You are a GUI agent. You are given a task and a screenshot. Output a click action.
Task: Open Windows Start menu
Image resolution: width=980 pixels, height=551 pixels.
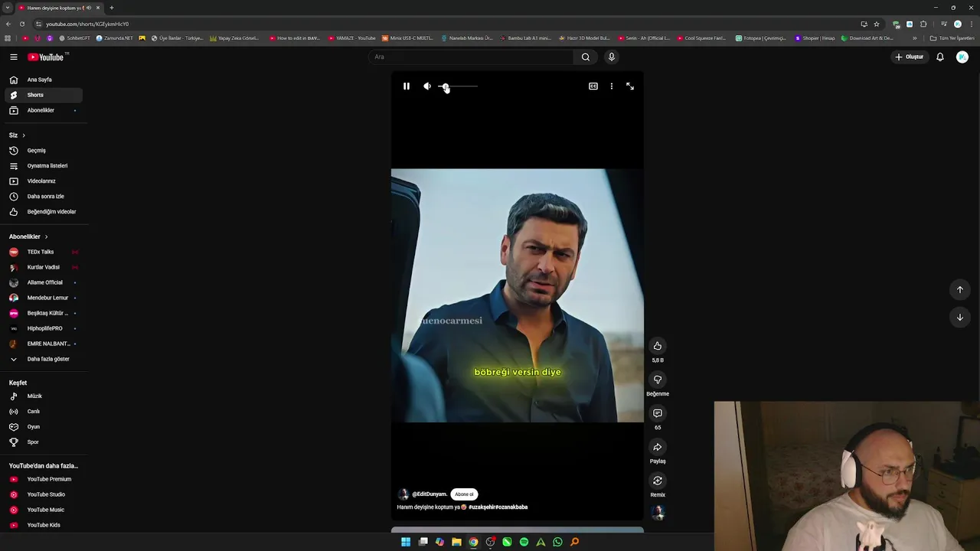(406, 542)
